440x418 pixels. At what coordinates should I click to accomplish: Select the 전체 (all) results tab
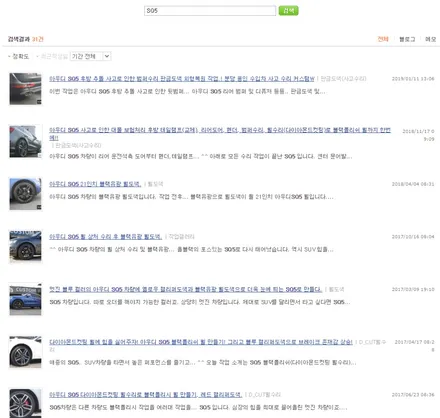pyautogui.click(x=383, y=39)
